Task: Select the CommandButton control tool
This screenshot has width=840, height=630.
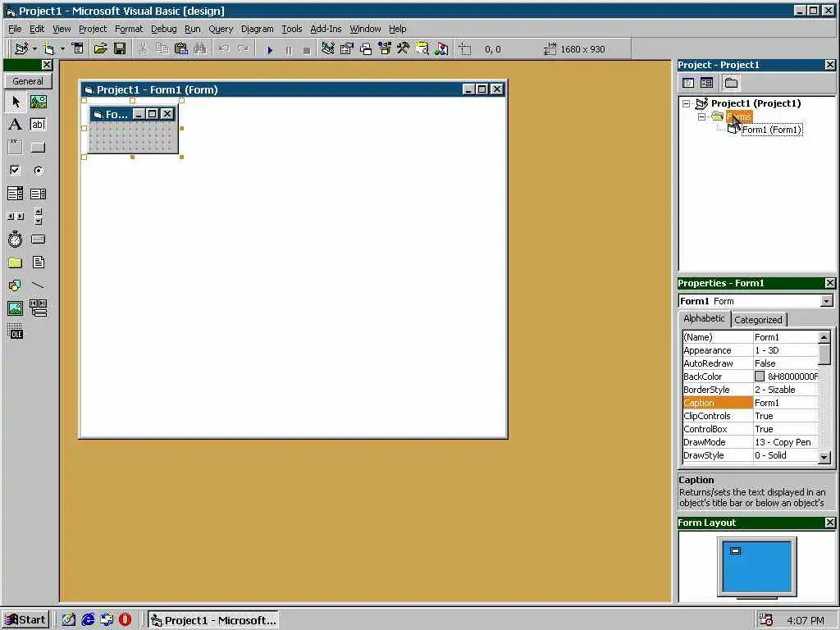Action: pos(38,148)
